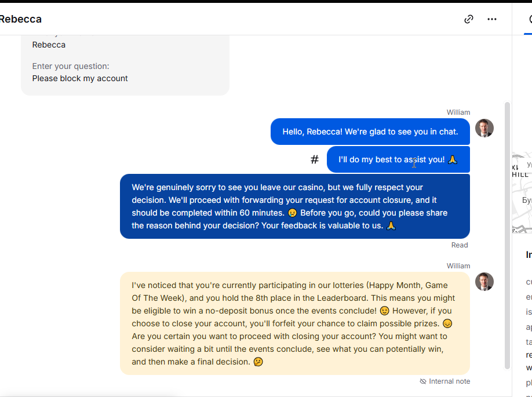This screenshot has width=532, height=397.
Task: Click the yellow lottery internal note
Action: point(295,323)
